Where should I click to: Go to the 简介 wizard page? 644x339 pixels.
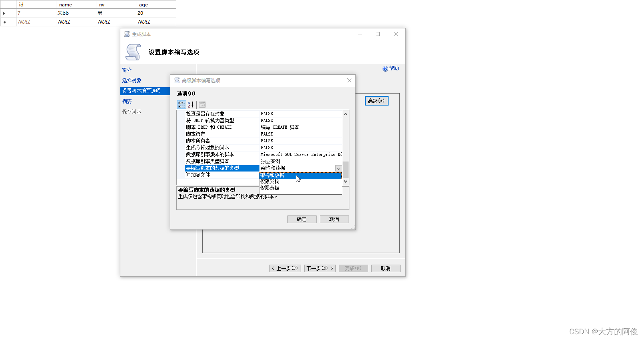point(127,70)
